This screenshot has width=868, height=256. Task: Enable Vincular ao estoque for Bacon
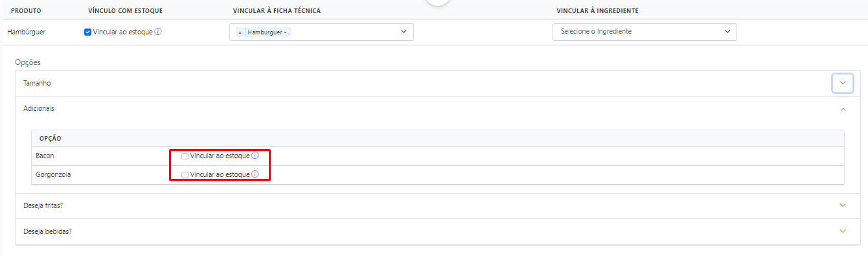[185, 156]
